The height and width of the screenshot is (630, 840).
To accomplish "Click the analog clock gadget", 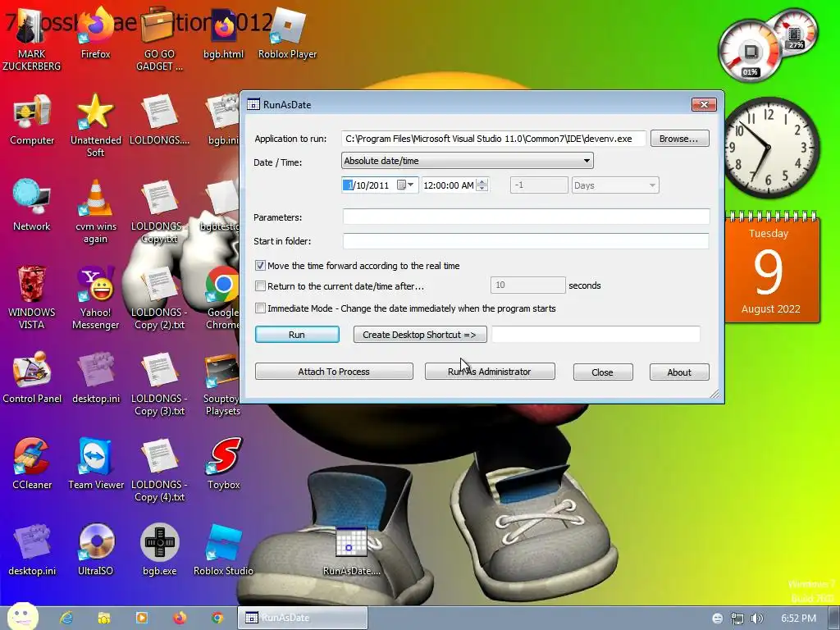I will tap(771, 148).
